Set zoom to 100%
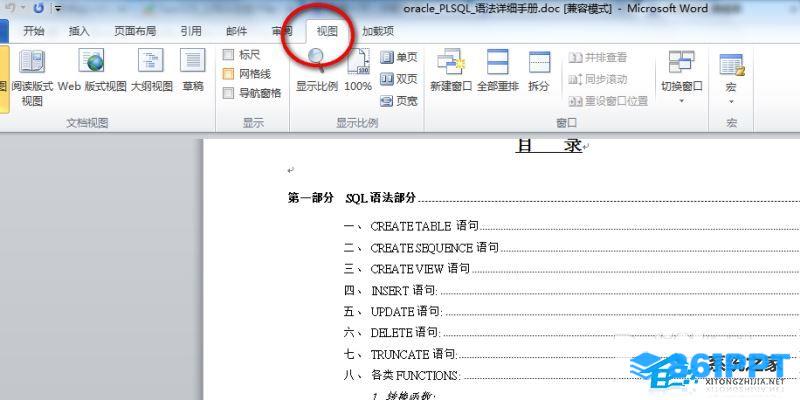 pyautogui.click(x=358, y=70)
